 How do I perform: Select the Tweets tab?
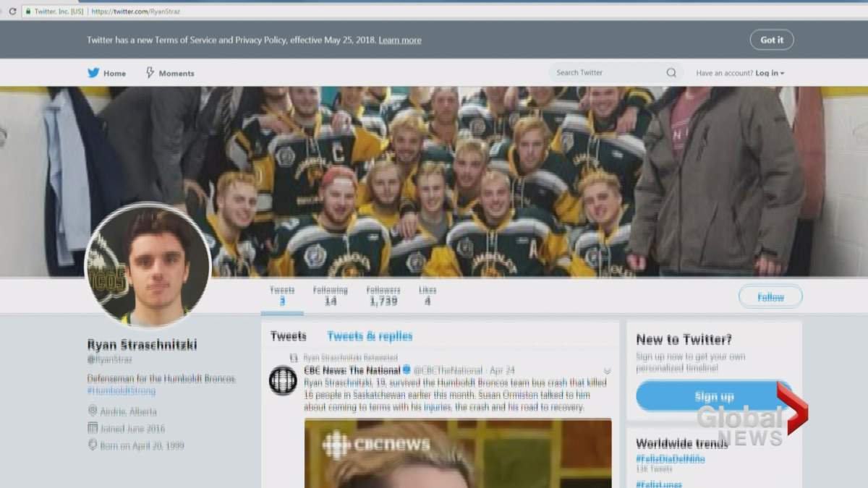click(288, 336)
